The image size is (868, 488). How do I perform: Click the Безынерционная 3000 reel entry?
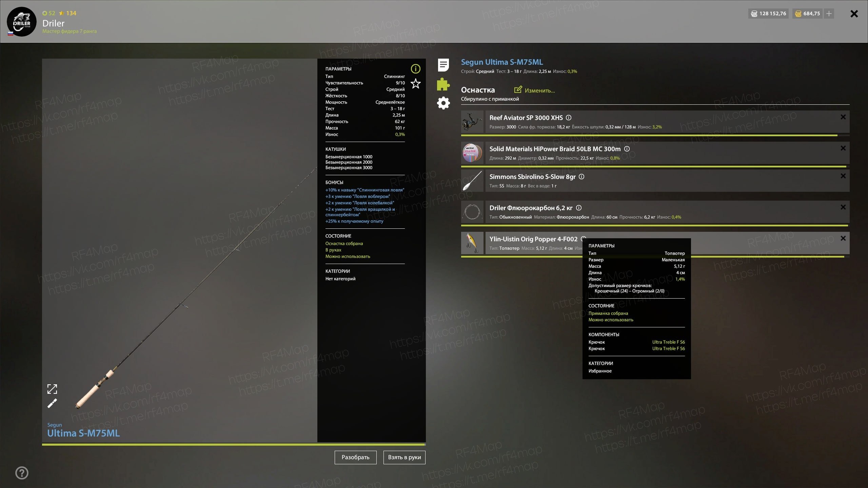point(349,167)
